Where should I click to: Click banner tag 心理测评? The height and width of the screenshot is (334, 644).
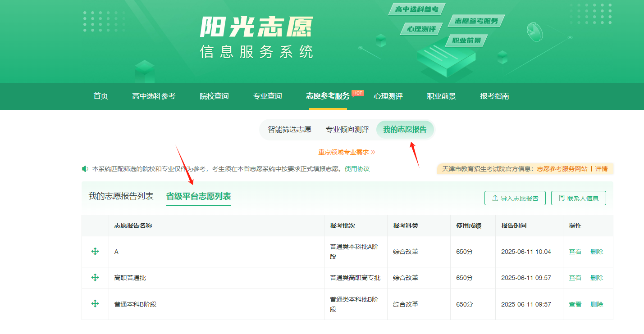pos(421,29)
